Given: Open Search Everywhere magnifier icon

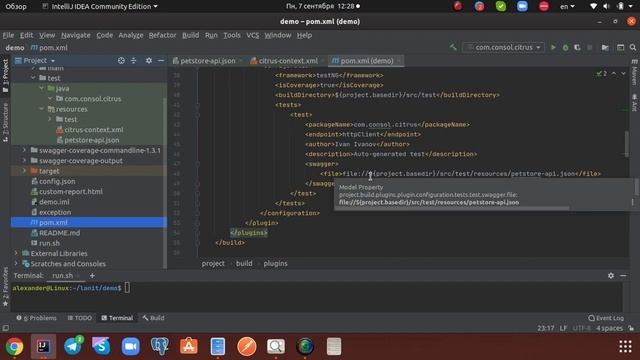Looking at the screenshot, I should point(633,47).
